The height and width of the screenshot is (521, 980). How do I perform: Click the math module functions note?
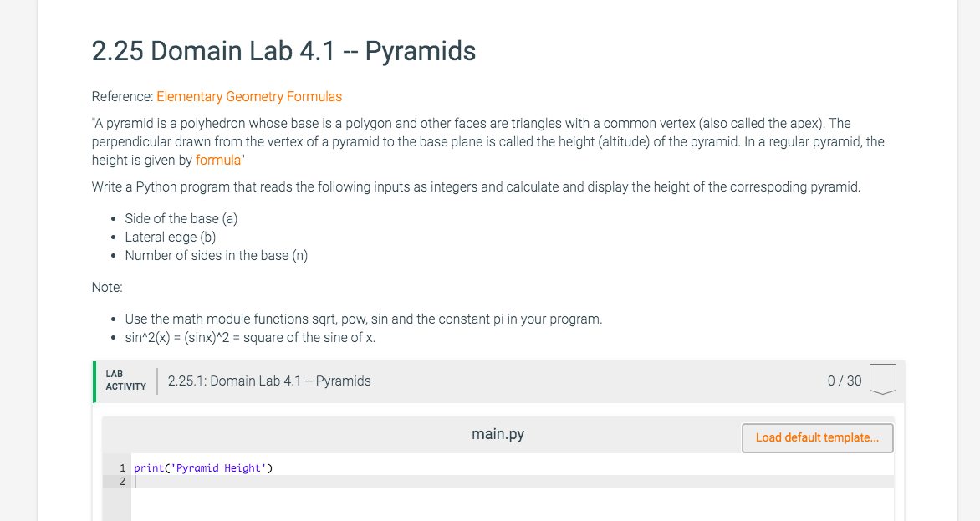point(364,319)
